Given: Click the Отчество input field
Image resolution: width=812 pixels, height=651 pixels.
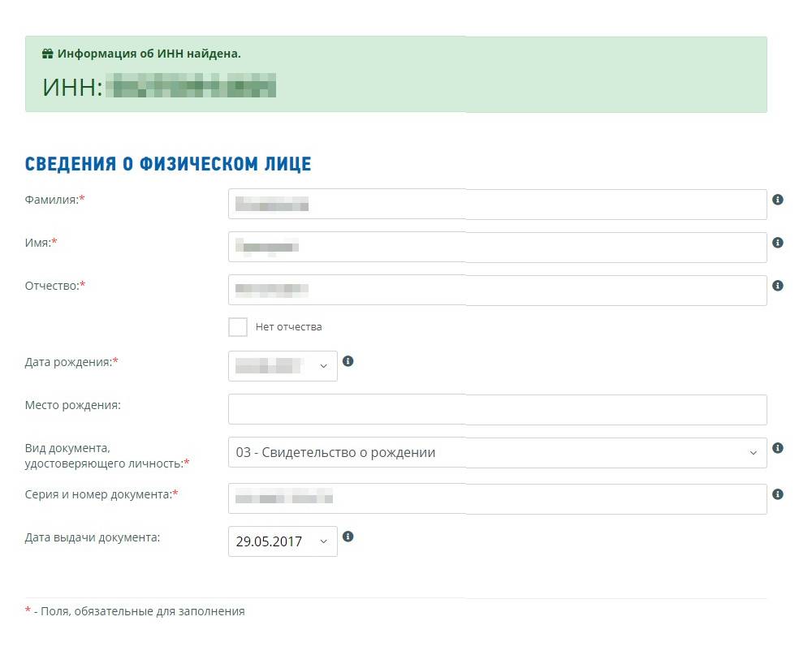Looking at the screenshot, I should point(497,291).
